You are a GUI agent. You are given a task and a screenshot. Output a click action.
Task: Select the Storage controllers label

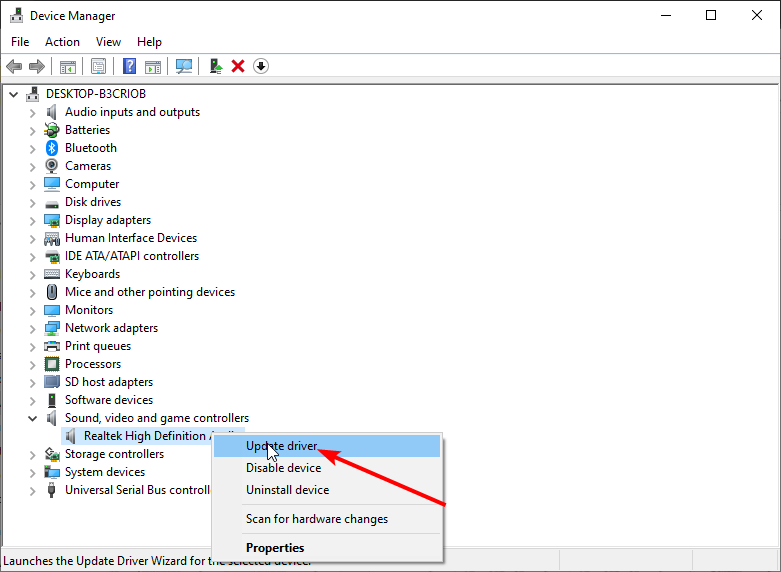click(x=114, y=454)
